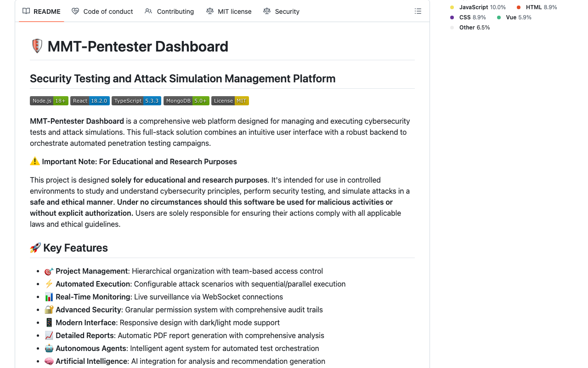Click the Contributing people icon
This screenshot has width=588, height=368.
148,11
